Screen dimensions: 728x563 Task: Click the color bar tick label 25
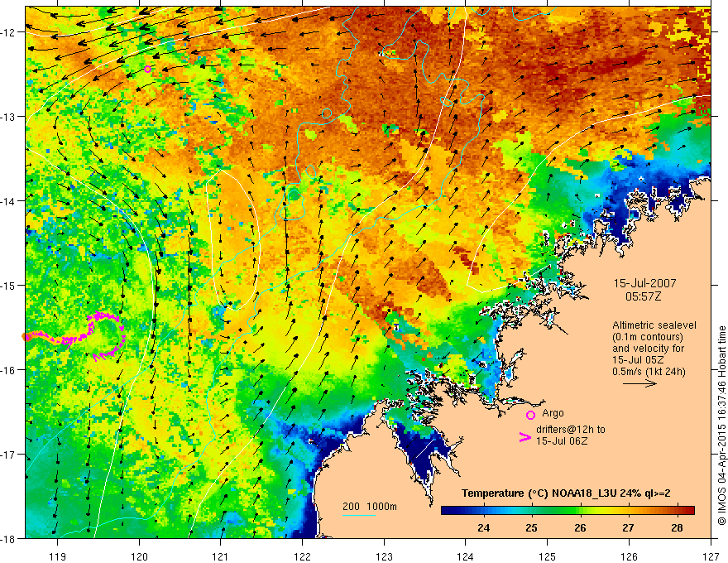click(532, 527)
